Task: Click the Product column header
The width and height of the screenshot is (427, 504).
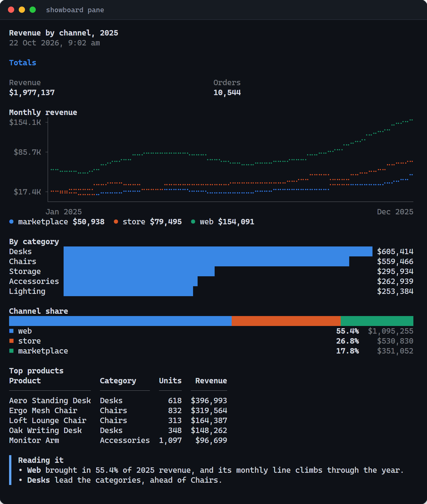Action: [x=25, y=381]
